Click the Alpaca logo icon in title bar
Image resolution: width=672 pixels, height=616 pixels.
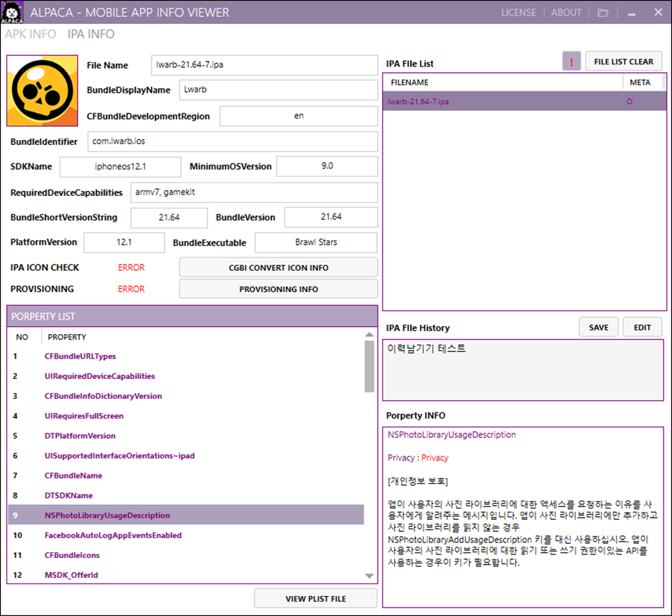12,13
